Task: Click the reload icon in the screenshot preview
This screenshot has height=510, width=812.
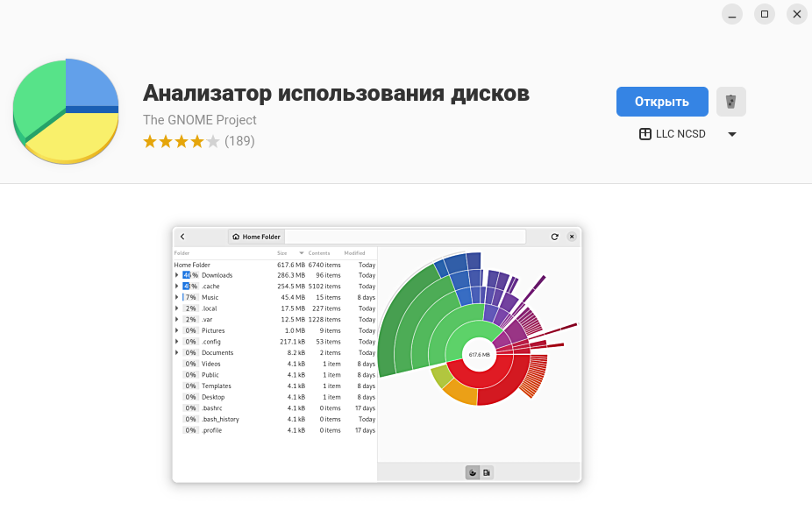Action: point(554,237)
